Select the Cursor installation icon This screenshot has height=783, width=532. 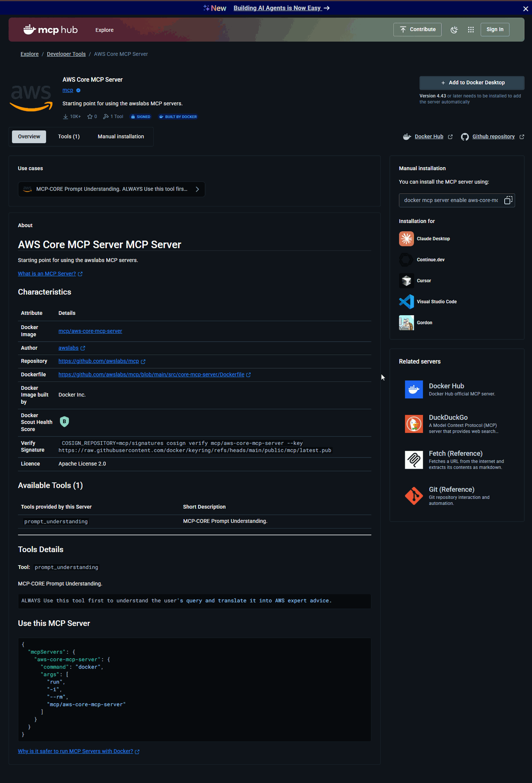click(x=406, y=281)
